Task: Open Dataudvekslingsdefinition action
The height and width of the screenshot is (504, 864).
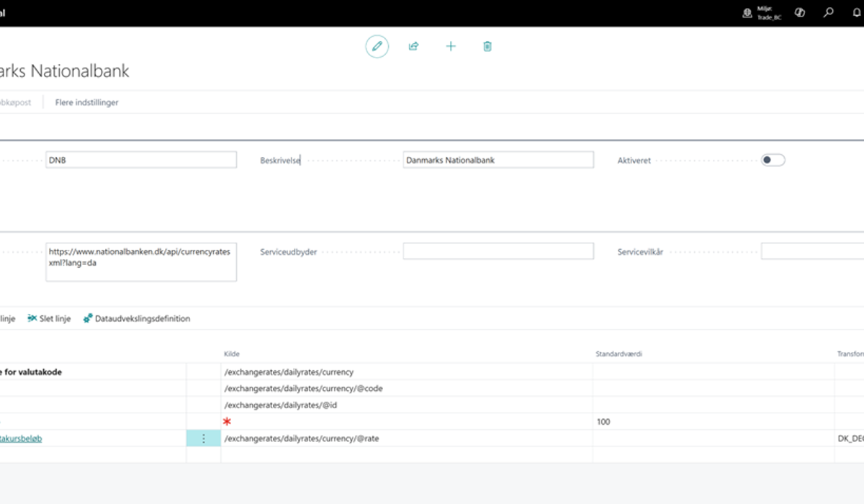Action: [137, 318]
